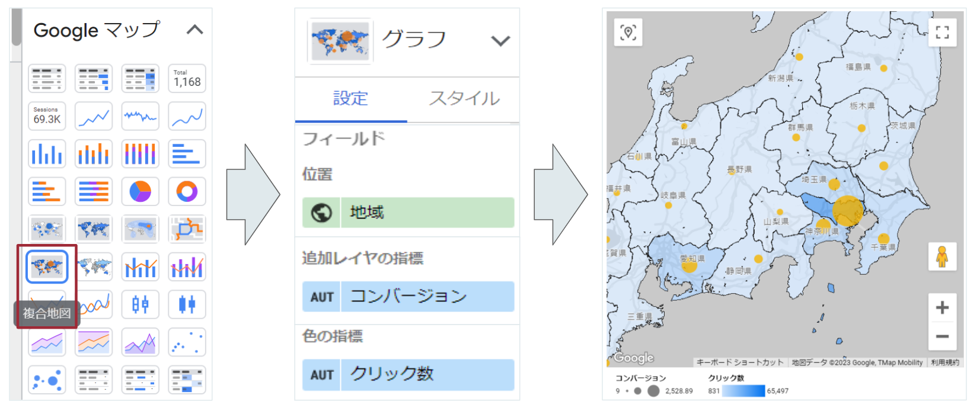Select the scatter plot chart icon
Screen dimensions: 980x408
187,342
